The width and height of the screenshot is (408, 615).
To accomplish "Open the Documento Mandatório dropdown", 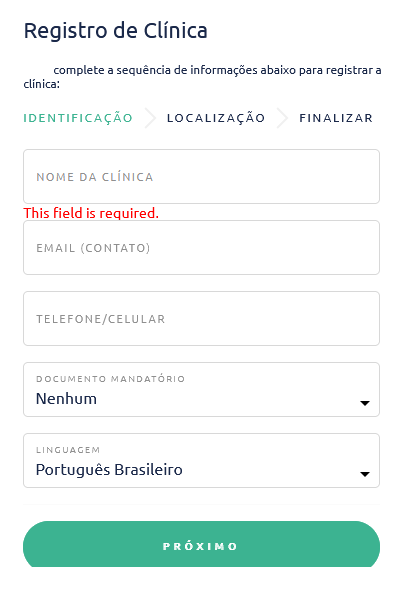I will 201,389.
